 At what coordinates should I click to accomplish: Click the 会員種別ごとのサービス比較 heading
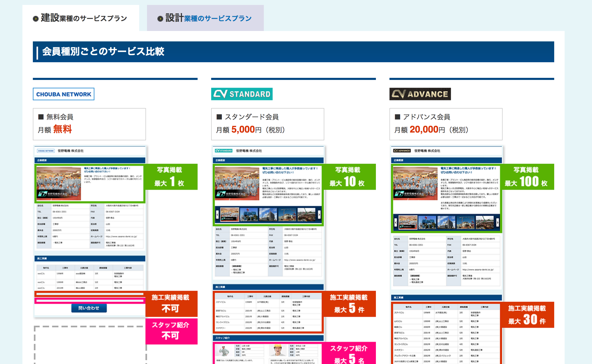point(103,52)
